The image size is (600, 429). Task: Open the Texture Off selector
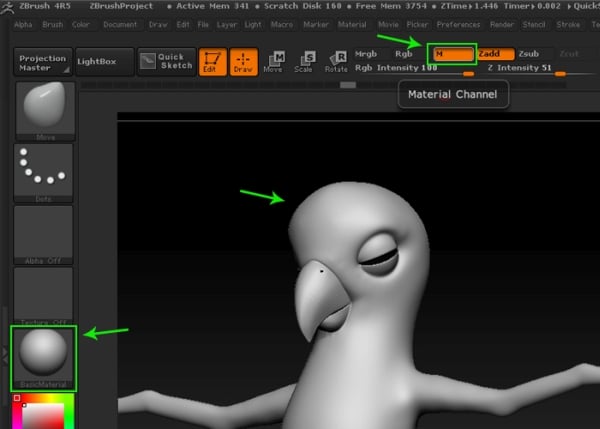tap(43, 295)
